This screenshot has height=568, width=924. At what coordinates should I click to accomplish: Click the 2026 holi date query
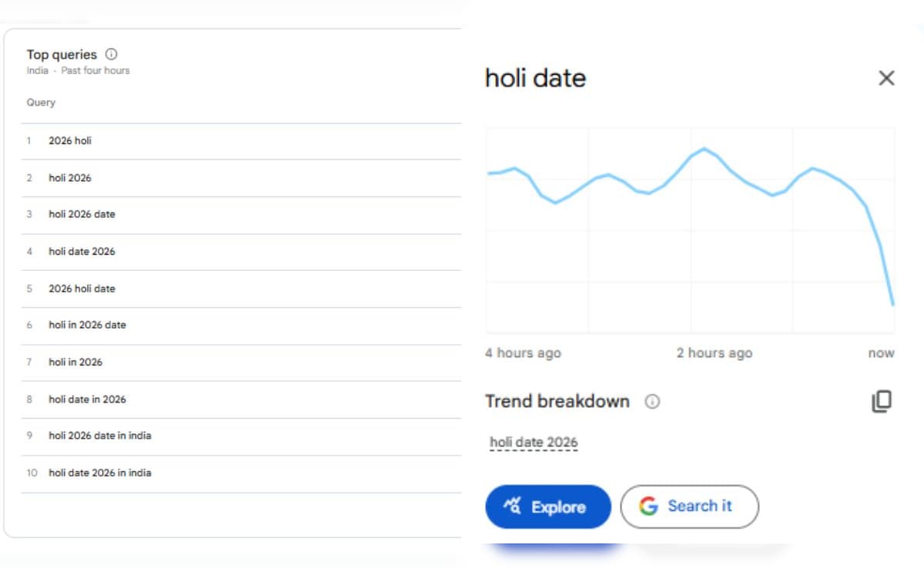[x=82, y=289]
